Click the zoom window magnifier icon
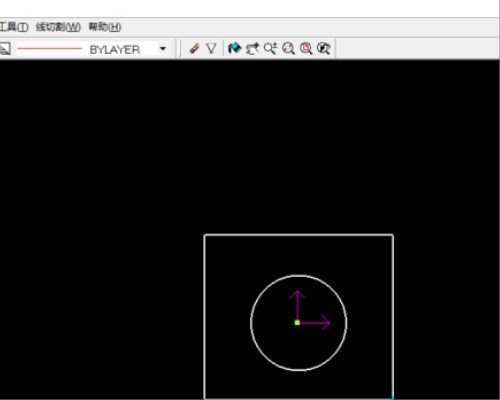This screenshot has height=400, width=500. point(288,49)
